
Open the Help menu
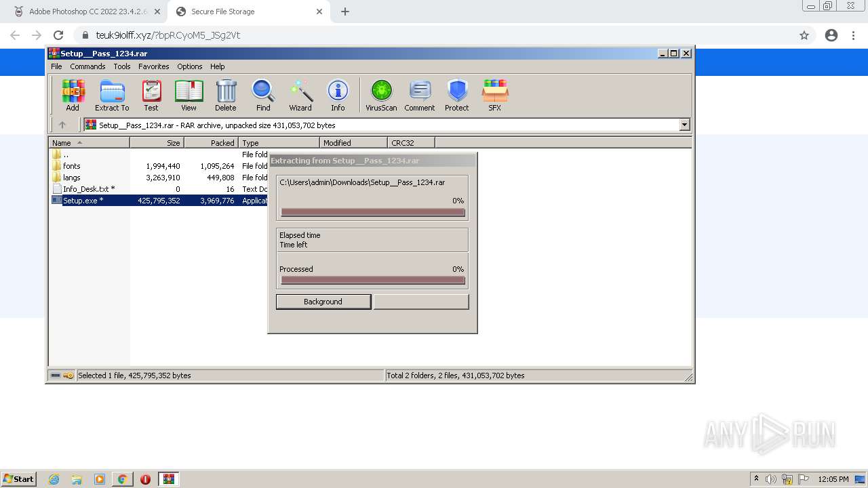pos(217,66)
